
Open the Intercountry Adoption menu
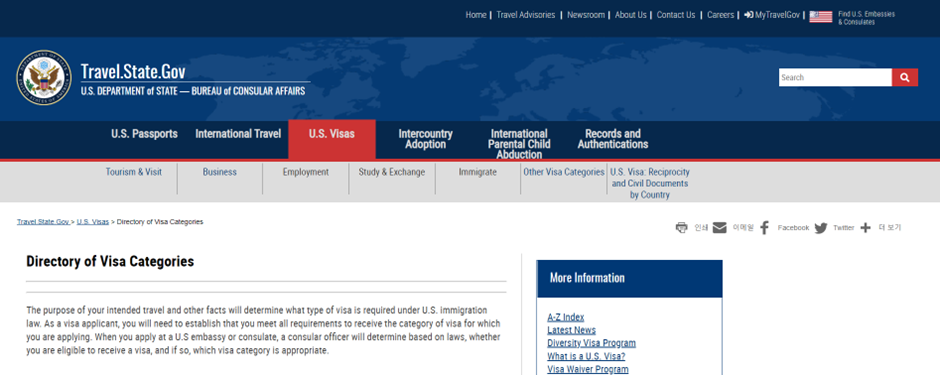(x=426, y=139)
